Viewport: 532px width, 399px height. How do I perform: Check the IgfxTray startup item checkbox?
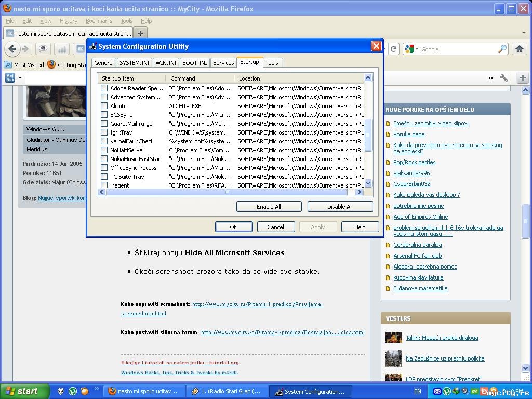[x=104, y=132]
